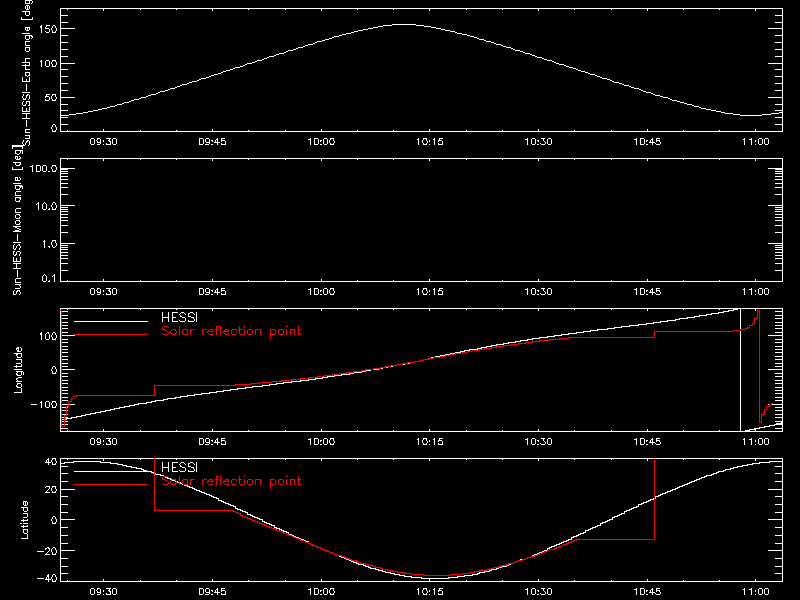Click the Latitude axis title
The height and width of the screenshot is (600, 800).
pyautogui.click(x=24, y=519)
